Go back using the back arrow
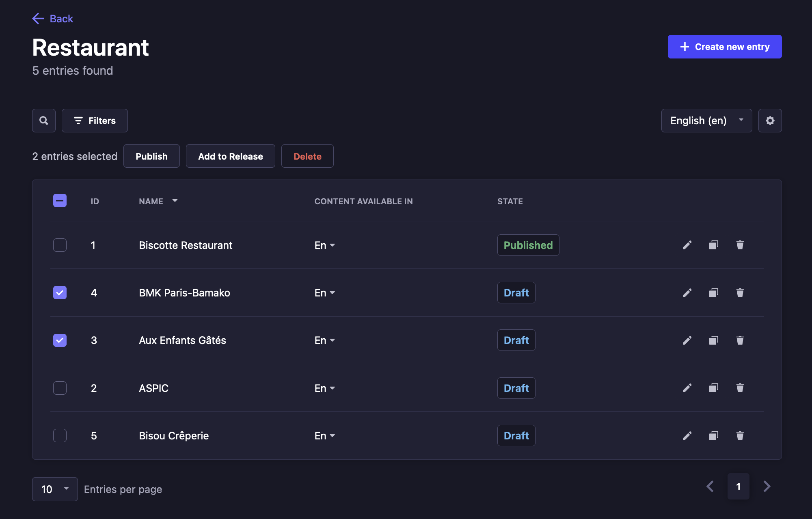Screen dimensions: 812x519 click(x=37, y=18)
